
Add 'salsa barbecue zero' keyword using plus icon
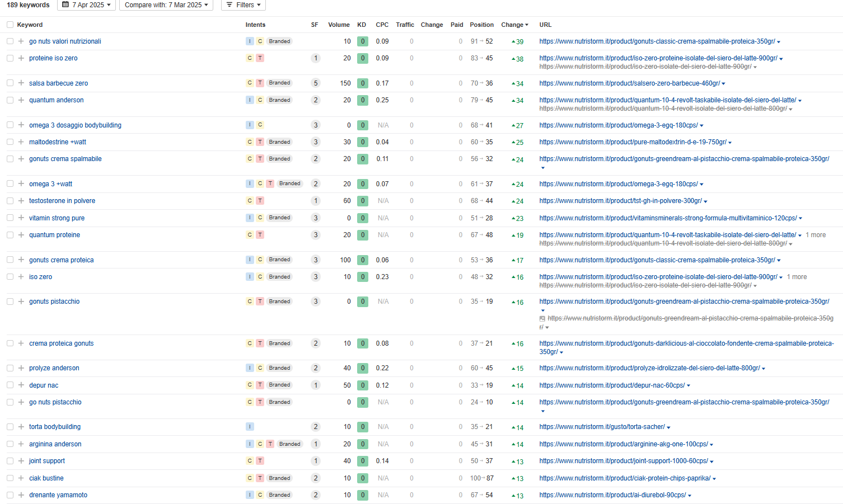point(21,83)
